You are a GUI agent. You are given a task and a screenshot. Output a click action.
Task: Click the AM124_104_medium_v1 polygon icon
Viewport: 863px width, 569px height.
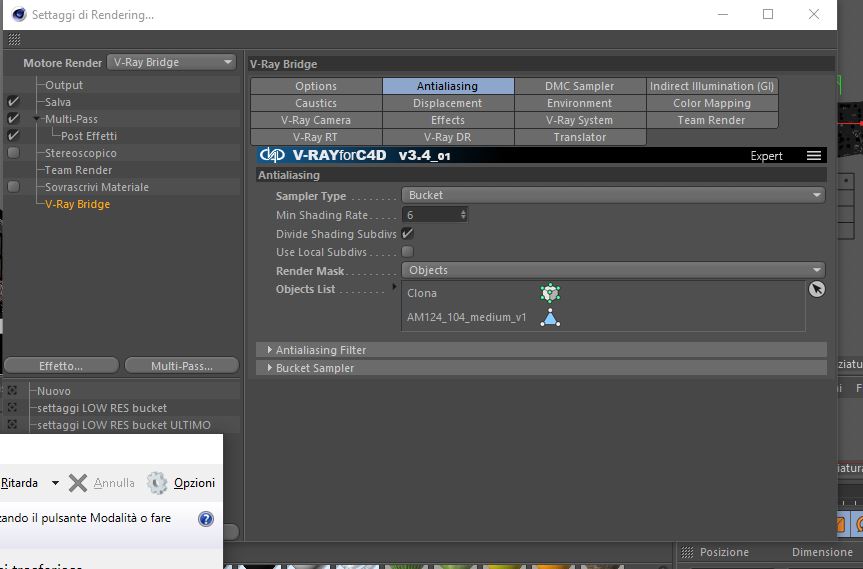coord(550,318)
